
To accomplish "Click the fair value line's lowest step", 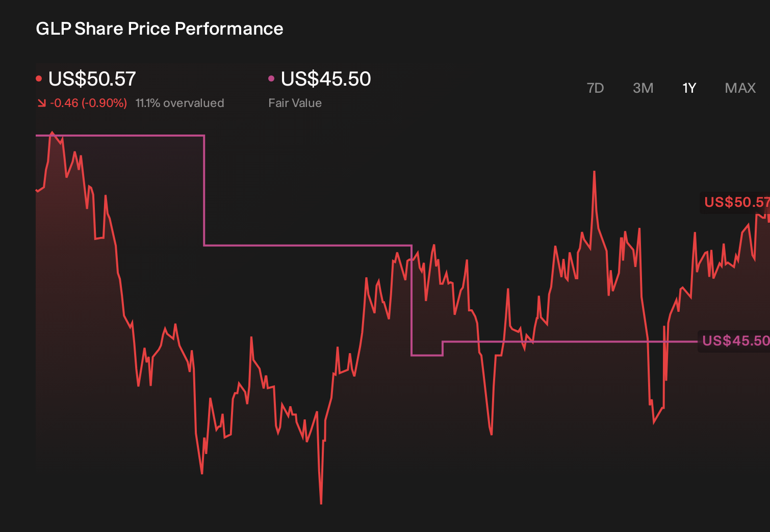I will pos(427,355).
